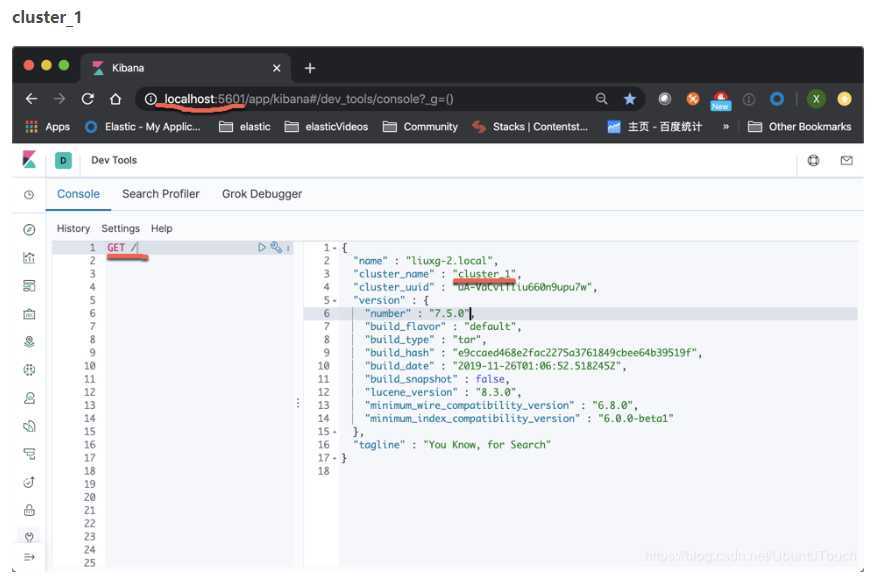Open Stacks | Contentst... bookmark
The height and width of the screenshot is (588, 872).
tap(530, 127)
